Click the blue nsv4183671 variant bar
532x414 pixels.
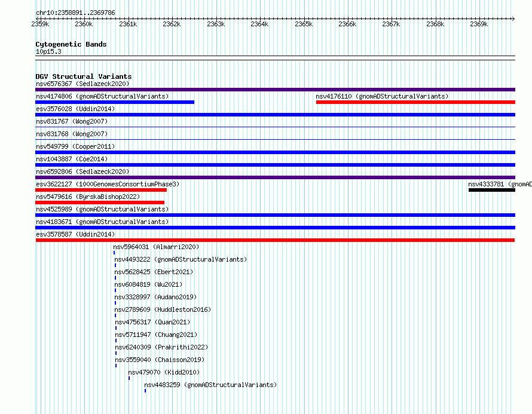275,228
